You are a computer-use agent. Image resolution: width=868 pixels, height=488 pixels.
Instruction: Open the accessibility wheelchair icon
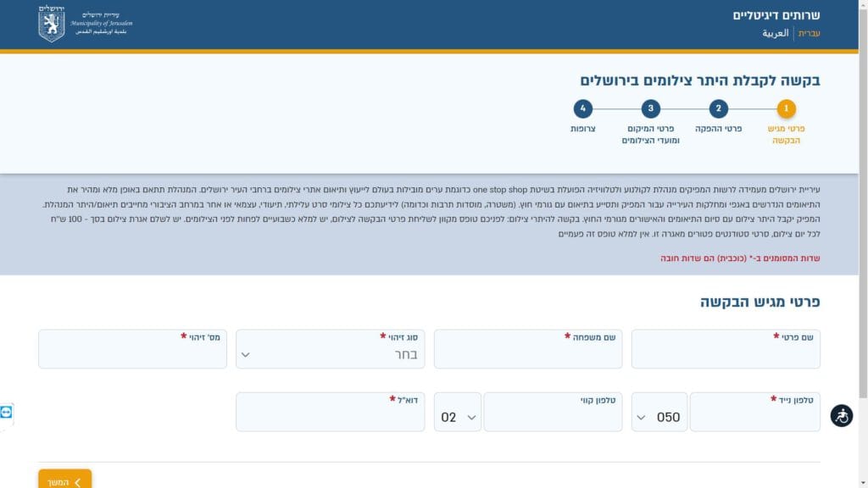point(841,416)
